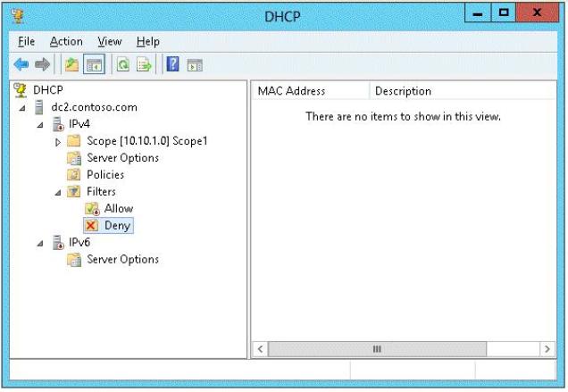This screenshot has height=392, width=568.
Task: Collapse the dc2.contoso.com node
Action: (23, 108)
